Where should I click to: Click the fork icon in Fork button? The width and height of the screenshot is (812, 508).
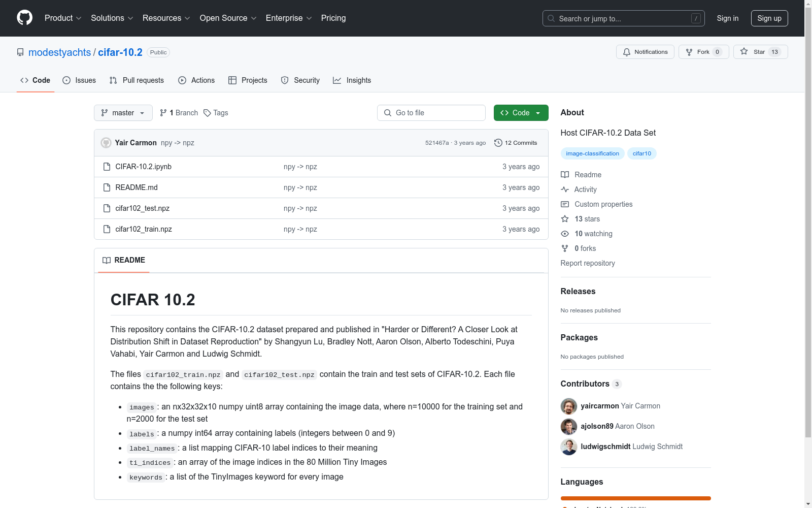tap(689, 52)
